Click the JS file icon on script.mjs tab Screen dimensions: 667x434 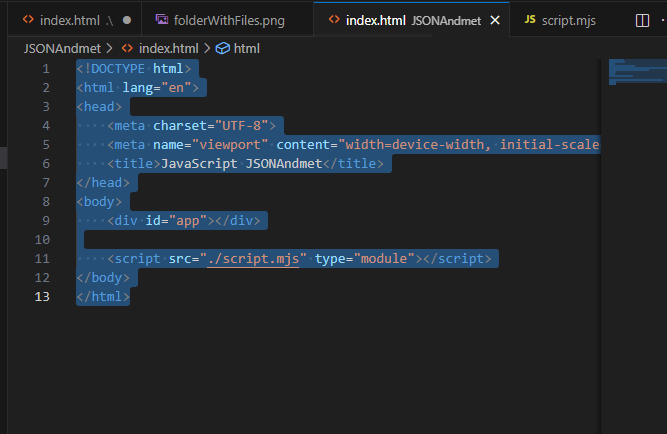(530, 19)
